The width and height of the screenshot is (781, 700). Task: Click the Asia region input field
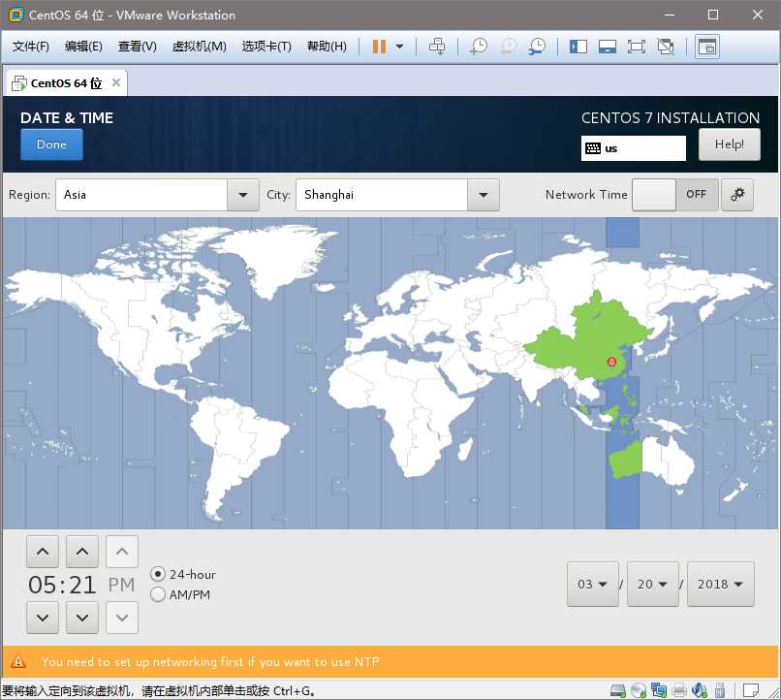(x=141, y=195)
